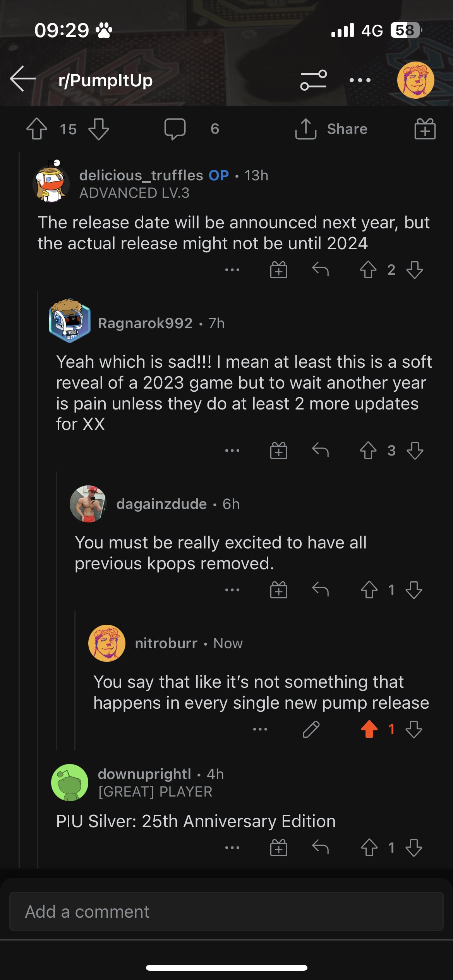Award dagainzdude's comment
The image size is (453, 980).
[278, 590]
